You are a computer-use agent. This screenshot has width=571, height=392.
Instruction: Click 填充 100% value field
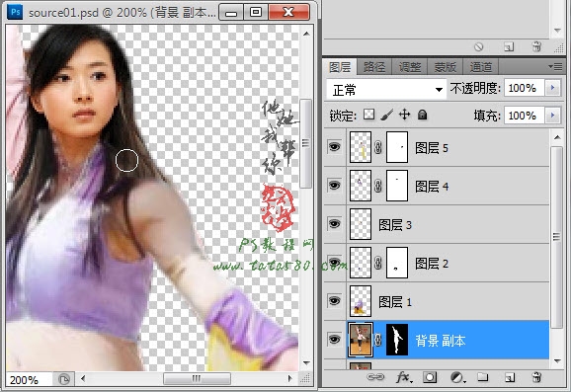(x=524, y=116)
